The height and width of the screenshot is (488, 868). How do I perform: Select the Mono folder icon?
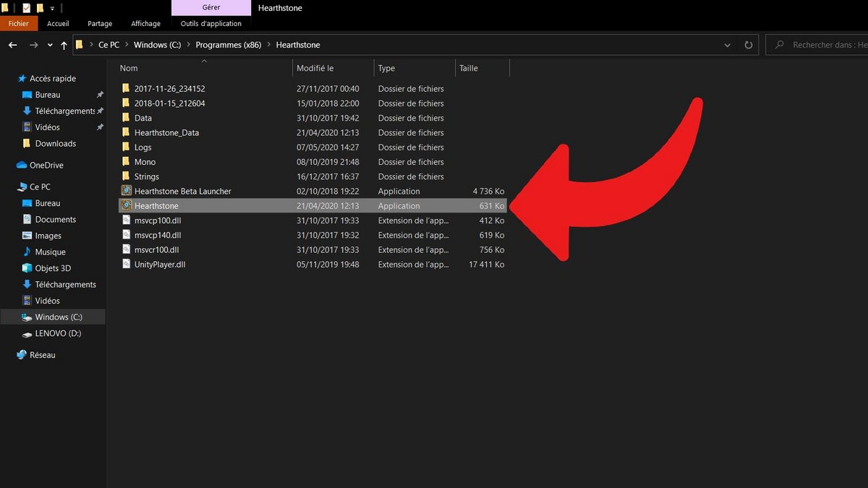click(x=126, y=162)
